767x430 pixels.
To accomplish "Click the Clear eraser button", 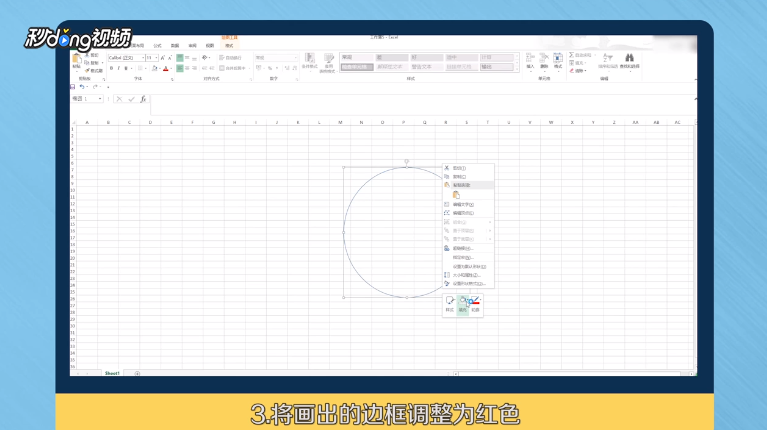I will point(578,71).
